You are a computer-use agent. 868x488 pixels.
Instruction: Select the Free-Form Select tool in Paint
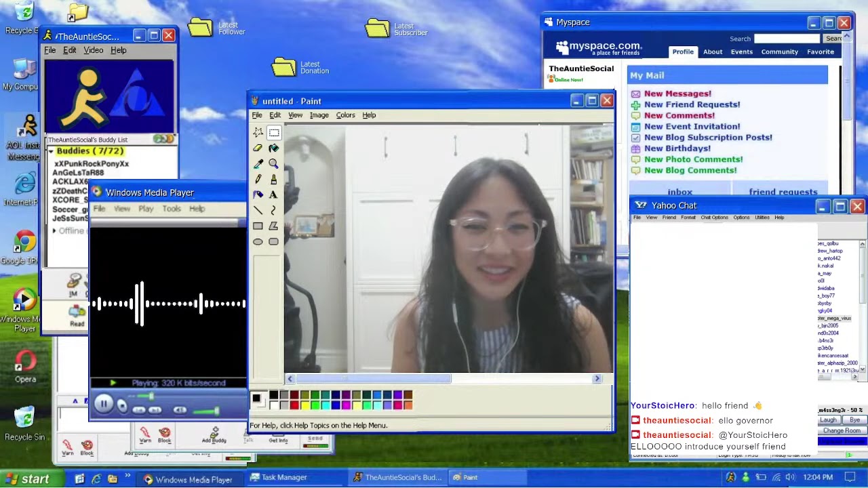258,133
